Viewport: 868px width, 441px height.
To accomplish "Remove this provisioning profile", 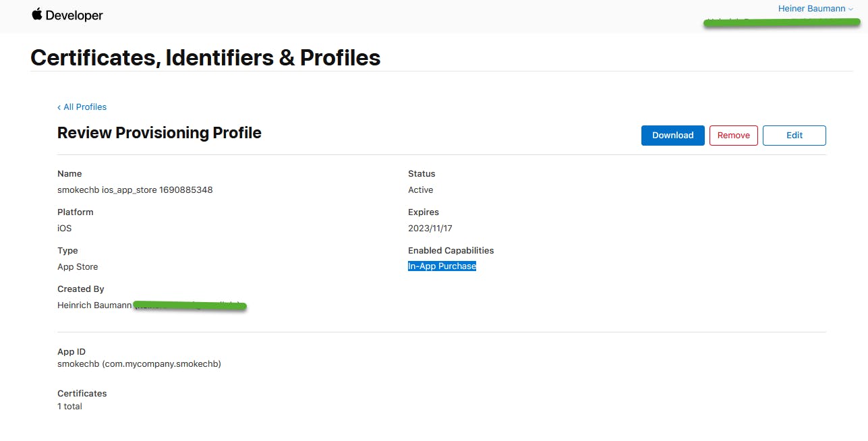I will [733, 136].
